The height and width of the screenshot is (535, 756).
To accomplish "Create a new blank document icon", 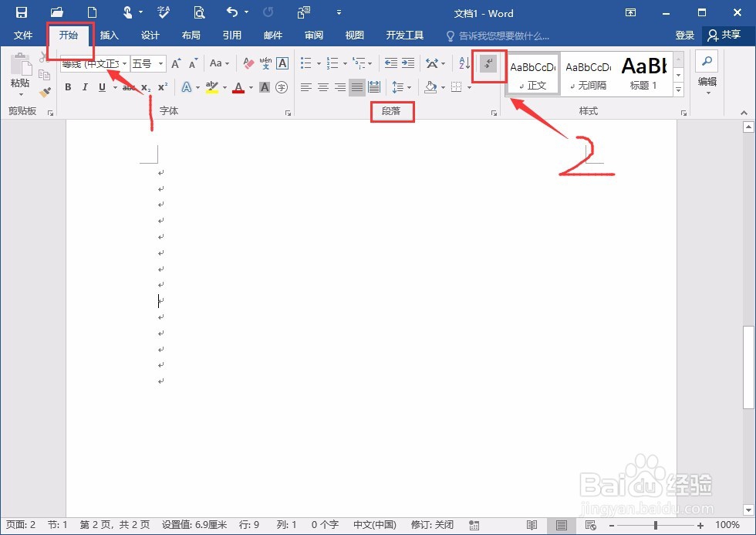I will pos(92,12).
